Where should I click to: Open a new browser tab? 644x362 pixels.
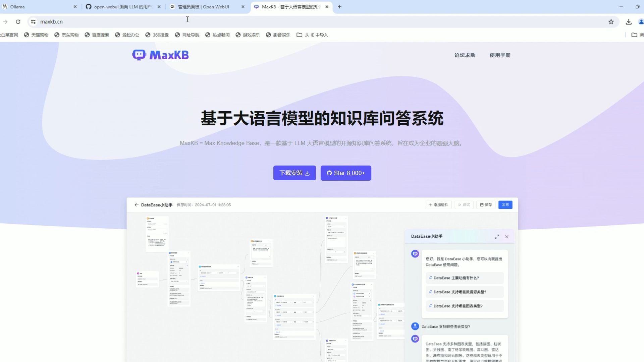tap(339, 7)
